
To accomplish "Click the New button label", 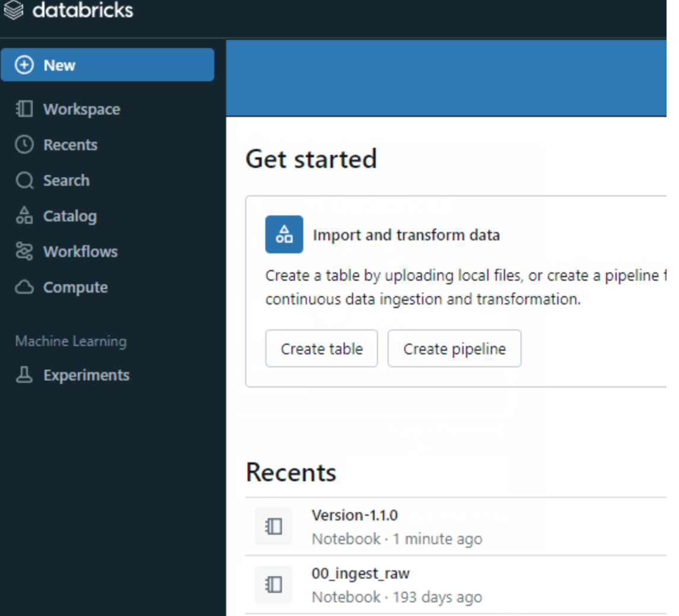I will coord(59,65).
